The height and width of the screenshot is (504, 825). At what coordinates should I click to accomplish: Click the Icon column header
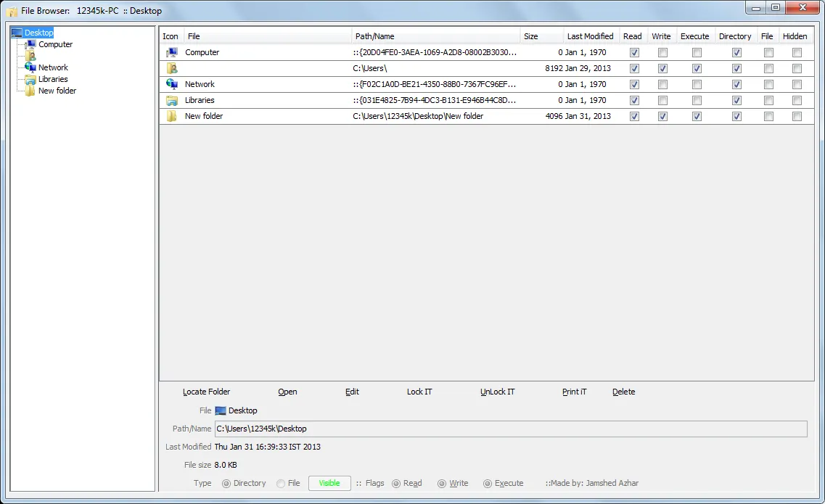pyautogui.click(x=171, y=36)
